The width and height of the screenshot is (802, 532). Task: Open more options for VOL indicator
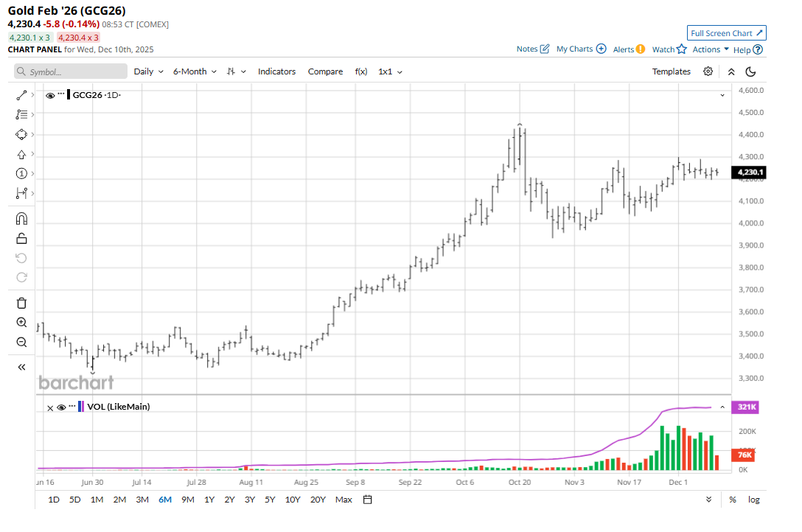72,406
